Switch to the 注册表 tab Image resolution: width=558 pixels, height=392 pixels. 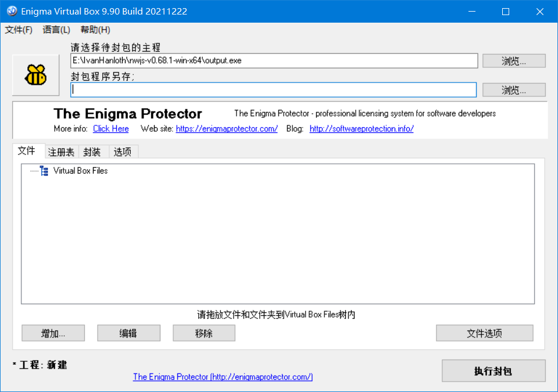click(x=61, y=152)
